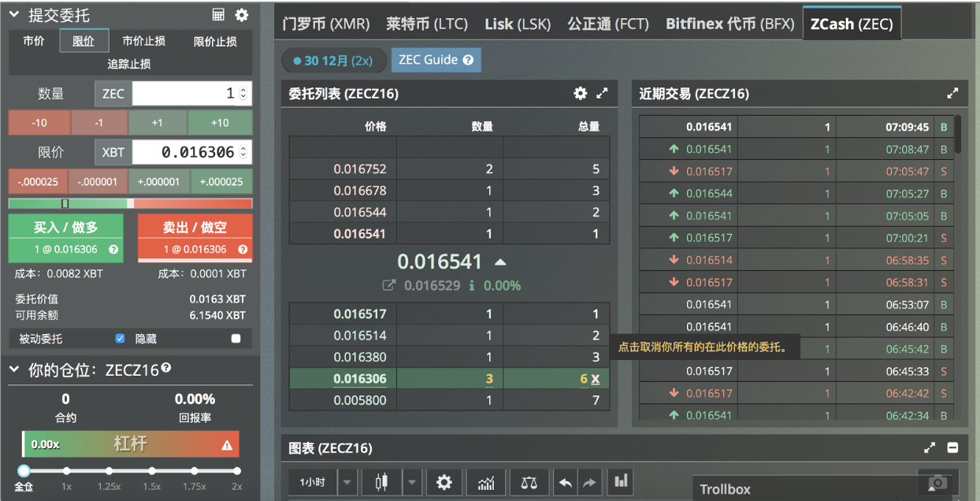The height and width of the screenshot is (501, 980).
Task: Click the 近期交易 recent trades scrollbar
Action: click(958, 135)
